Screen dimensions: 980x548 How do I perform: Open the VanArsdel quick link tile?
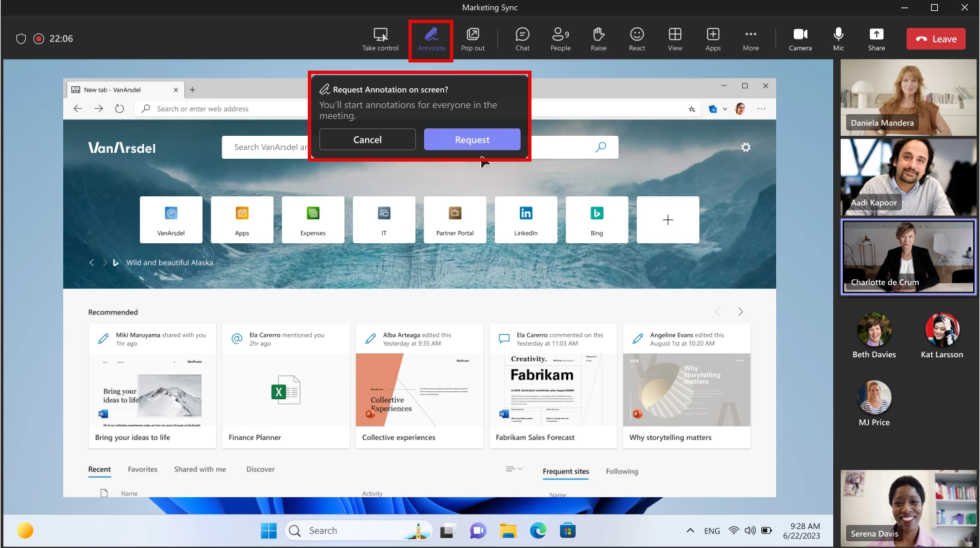click(171, 219)
